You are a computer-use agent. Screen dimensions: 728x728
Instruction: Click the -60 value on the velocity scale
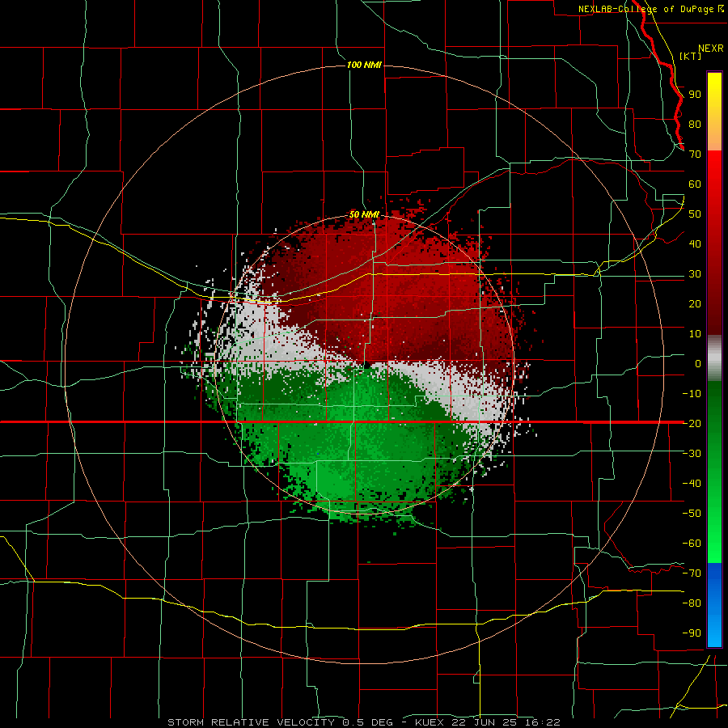tap(692, 544)
